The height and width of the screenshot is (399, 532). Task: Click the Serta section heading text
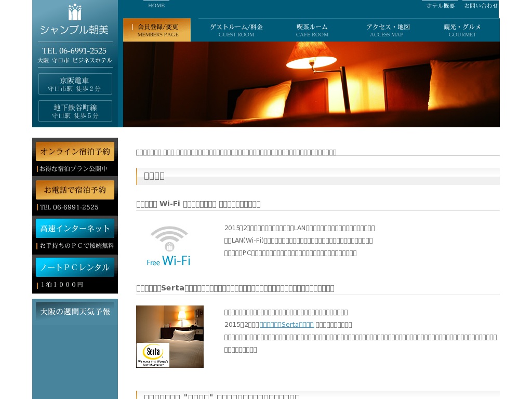(235, 288)
